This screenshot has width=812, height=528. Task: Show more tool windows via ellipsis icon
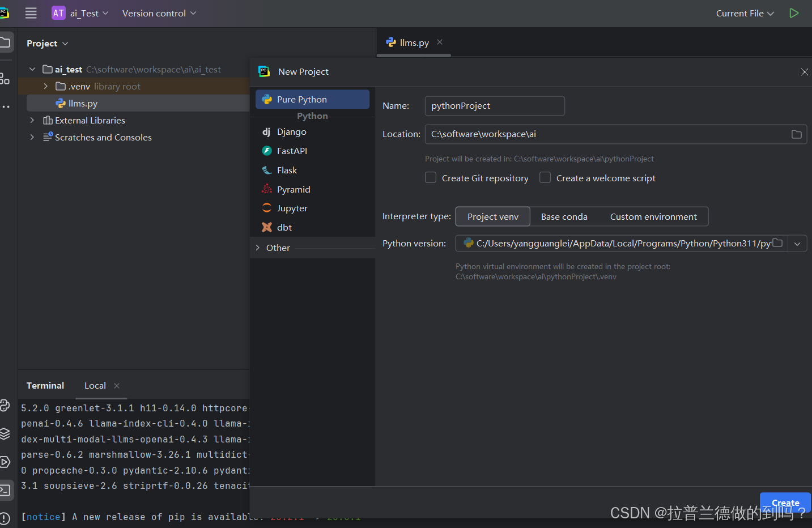tap(5, 107)
